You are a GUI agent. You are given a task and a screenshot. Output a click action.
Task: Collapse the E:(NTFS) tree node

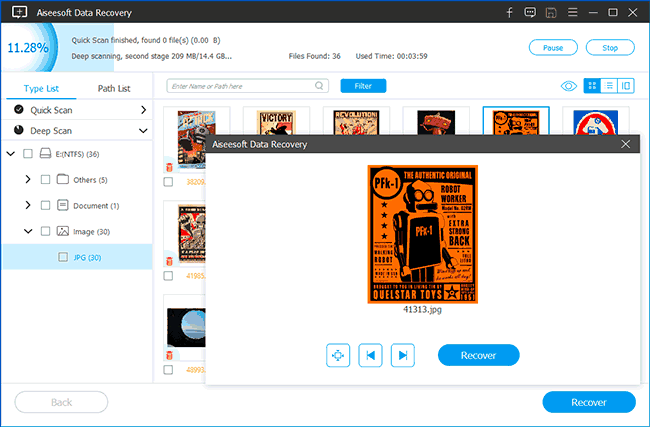[11, 154]
